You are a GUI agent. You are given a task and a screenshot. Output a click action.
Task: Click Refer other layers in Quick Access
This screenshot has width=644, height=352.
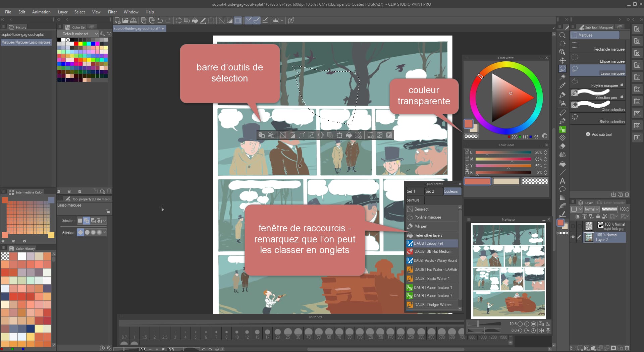point(432,235)
